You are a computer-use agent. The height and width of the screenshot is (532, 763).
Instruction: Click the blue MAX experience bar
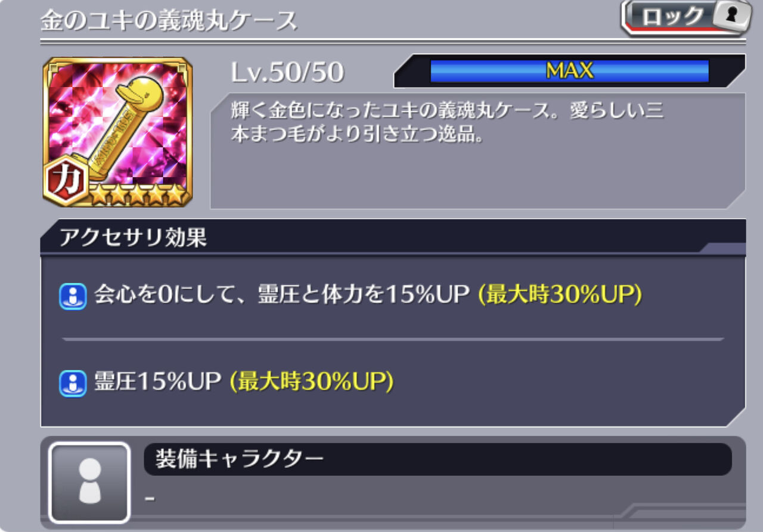click(x=569, y=71)
